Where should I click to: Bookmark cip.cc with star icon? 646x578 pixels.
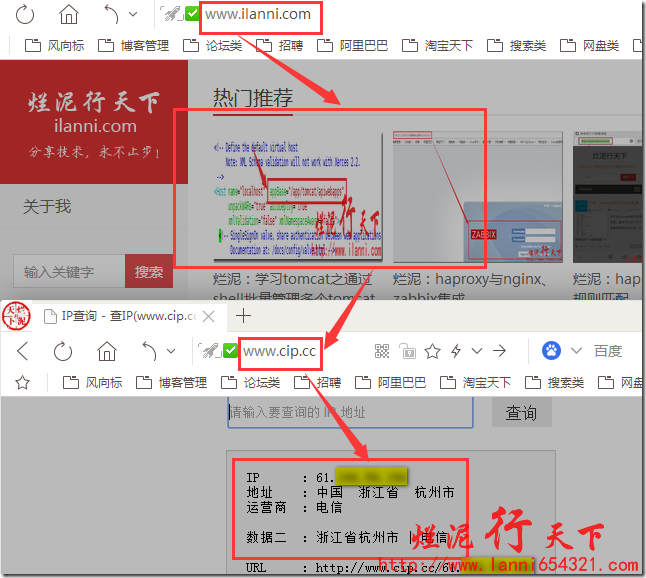tap(433, 351)
